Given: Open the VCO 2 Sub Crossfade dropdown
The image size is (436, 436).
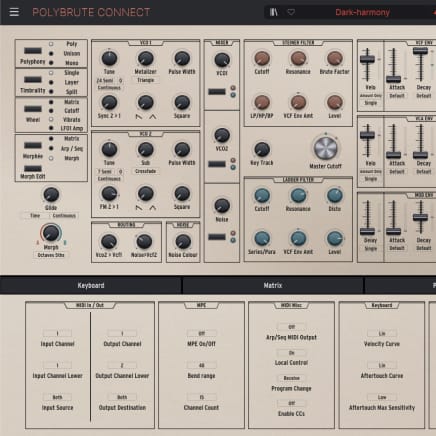Looking at the screenshot, I should pyautogui.click(x=146, y=171).
